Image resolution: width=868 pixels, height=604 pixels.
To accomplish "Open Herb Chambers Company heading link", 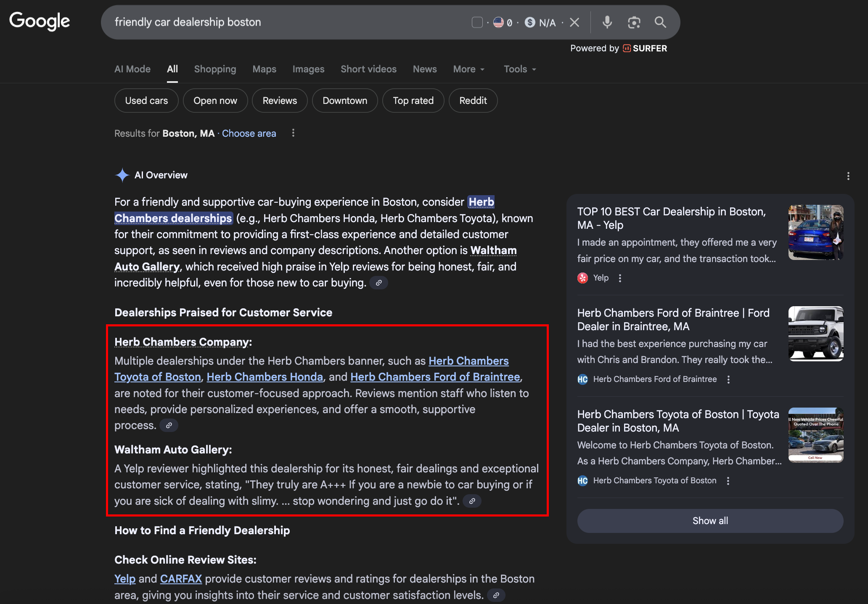I will point(182,342).
